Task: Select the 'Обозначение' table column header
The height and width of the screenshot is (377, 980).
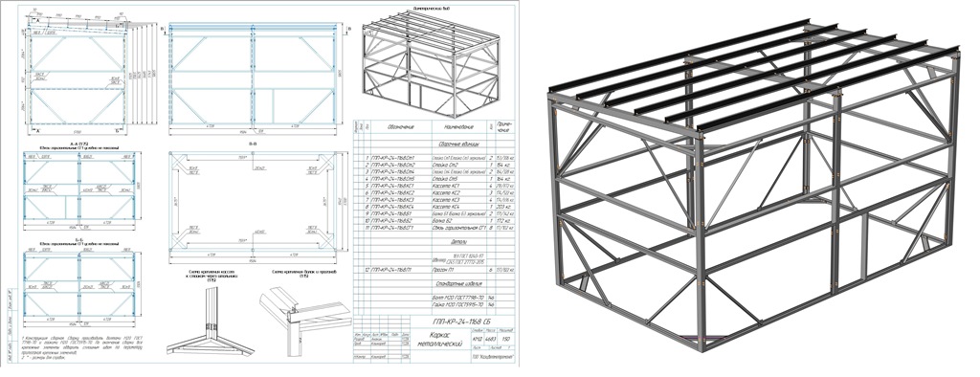Action: tap(400, 127)
